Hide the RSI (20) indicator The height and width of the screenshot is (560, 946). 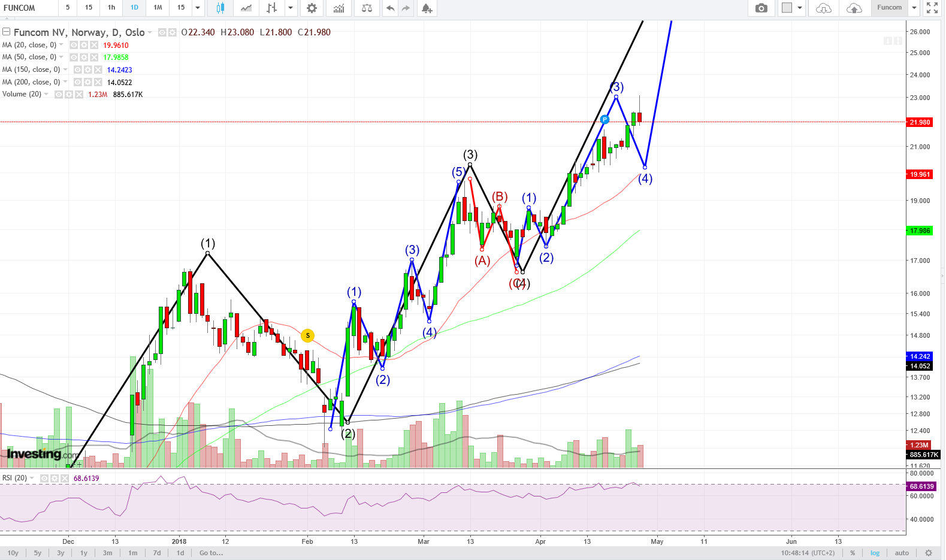44,479
